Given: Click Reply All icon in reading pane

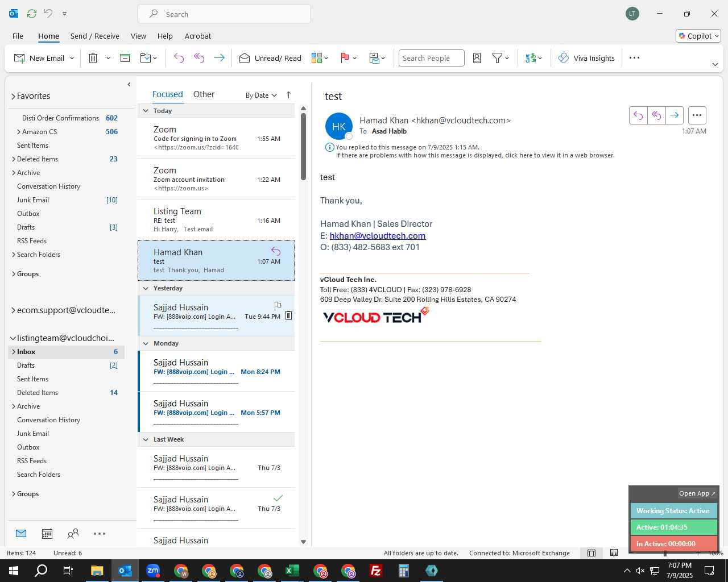Looking at the screenshot, I should (656, 115).
